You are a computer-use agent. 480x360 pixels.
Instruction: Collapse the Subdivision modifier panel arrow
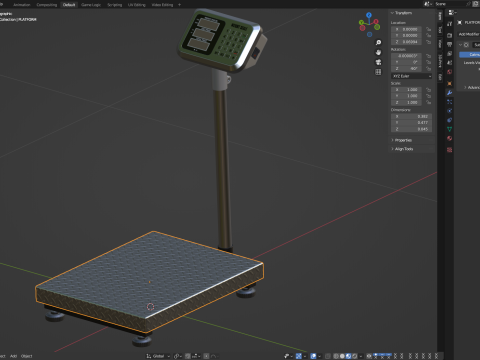[x=461, y=45]
